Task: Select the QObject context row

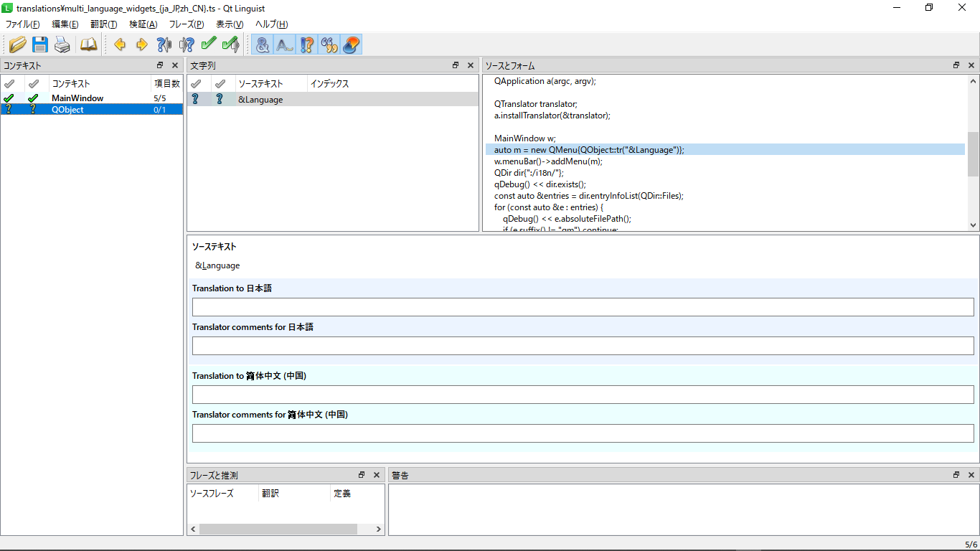Action: click(92, 110)
